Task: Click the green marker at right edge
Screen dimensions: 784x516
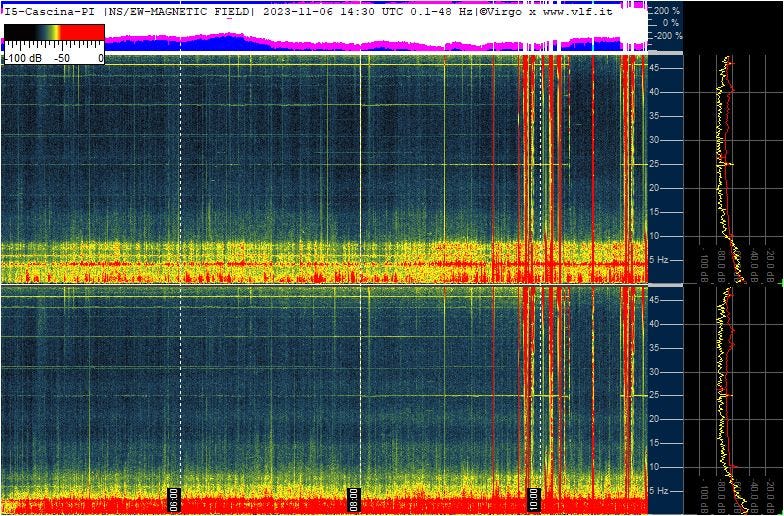Action: 782,284
